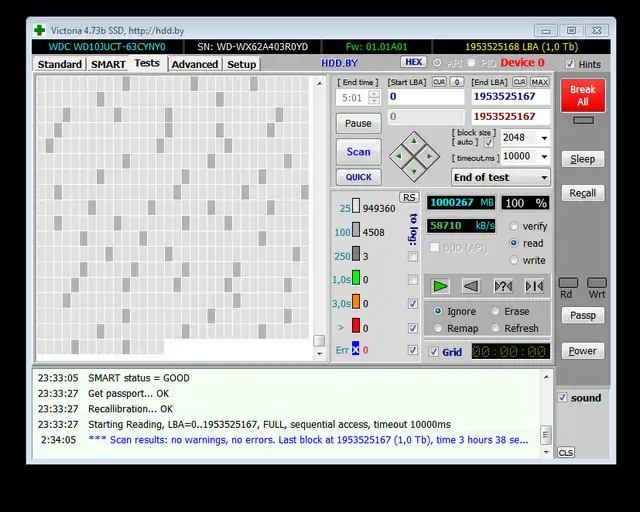Toggle the block size auto checkbox
The height and width of the screenshot is (512, 640).
click(489, 142)
